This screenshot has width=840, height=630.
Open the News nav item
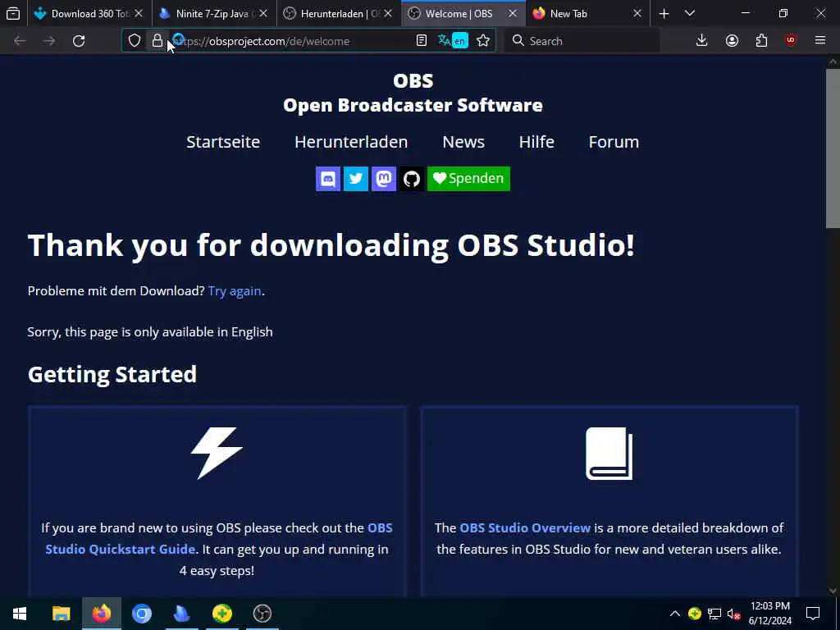(x=463, y=142)
